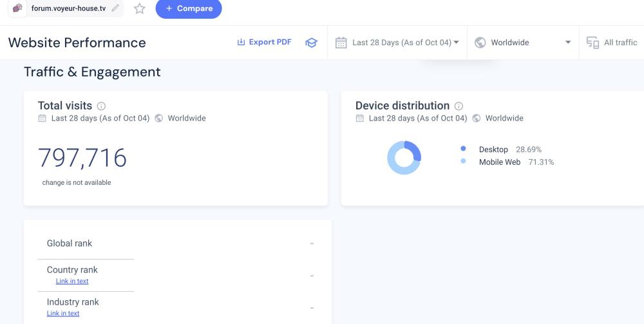Click the Desktop legend color dot
Viewport: 644px width, 324px height.
click(x=463, y=149)
